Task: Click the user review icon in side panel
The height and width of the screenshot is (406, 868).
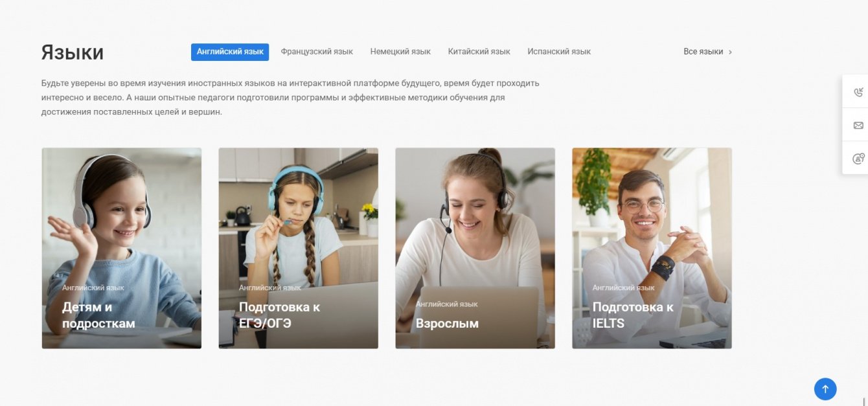Action: [x=858, y=158]
